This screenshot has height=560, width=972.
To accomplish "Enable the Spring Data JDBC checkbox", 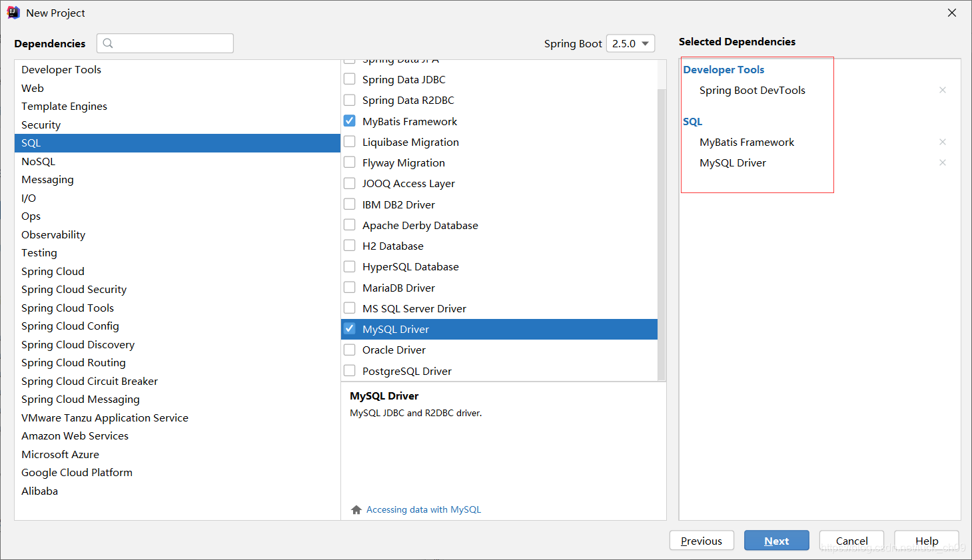I will 349,79.
